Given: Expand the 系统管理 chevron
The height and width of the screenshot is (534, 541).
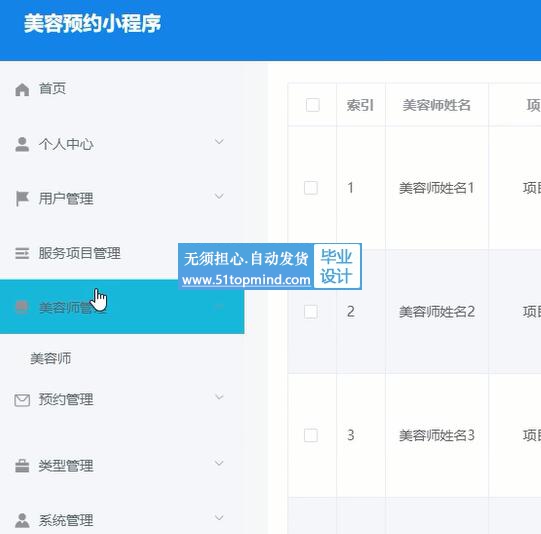Looking at the screenshot, I should (219, 517).
